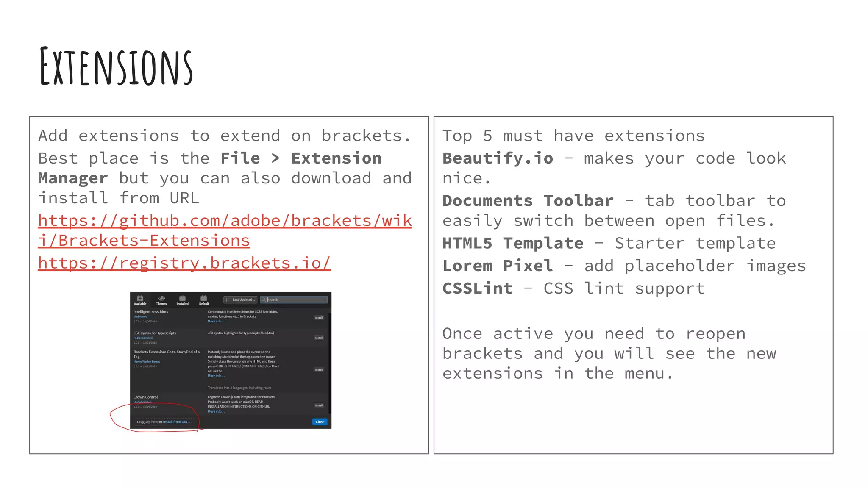Image resolution: width=868 pixels, height=488 pixels.
Task: Open the Last Updated sort dropdown
Action: click(244, 299)
